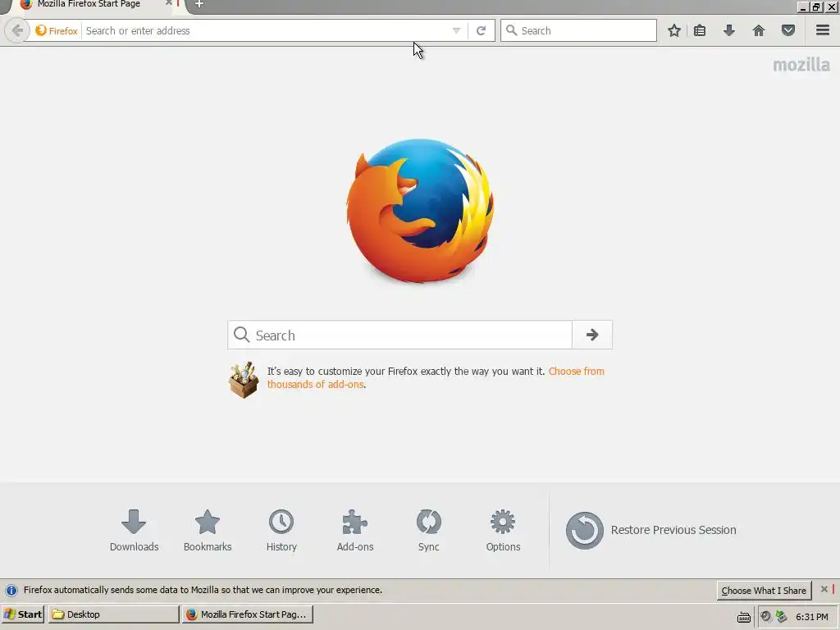
Task: Click the toolbar Search field
Action: (x=578, y=30)
